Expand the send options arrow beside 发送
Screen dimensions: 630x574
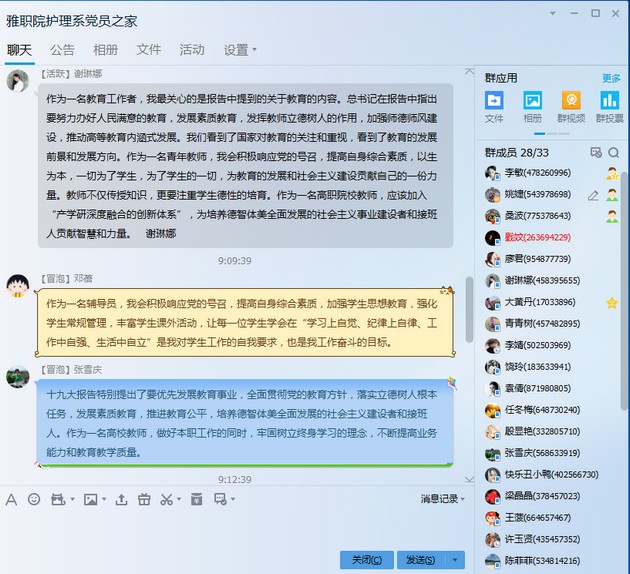(456, 559)
